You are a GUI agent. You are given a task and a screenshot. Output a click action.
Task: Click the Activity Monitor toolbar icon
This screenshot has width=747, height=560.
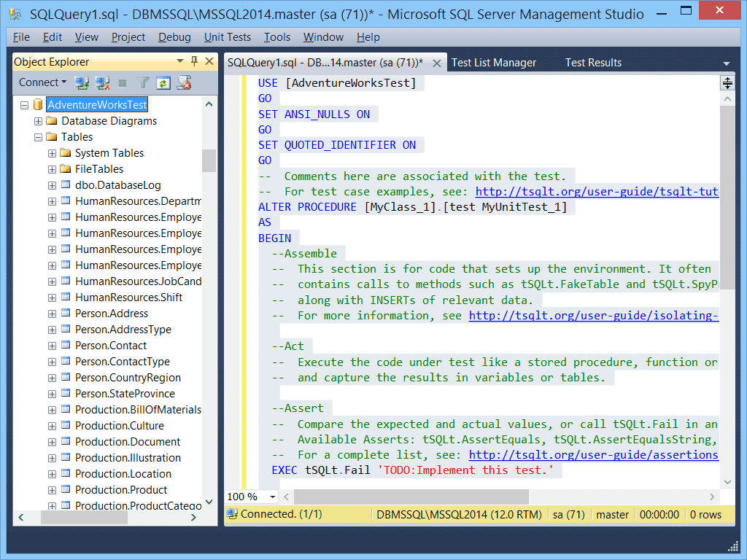point(184,83)
